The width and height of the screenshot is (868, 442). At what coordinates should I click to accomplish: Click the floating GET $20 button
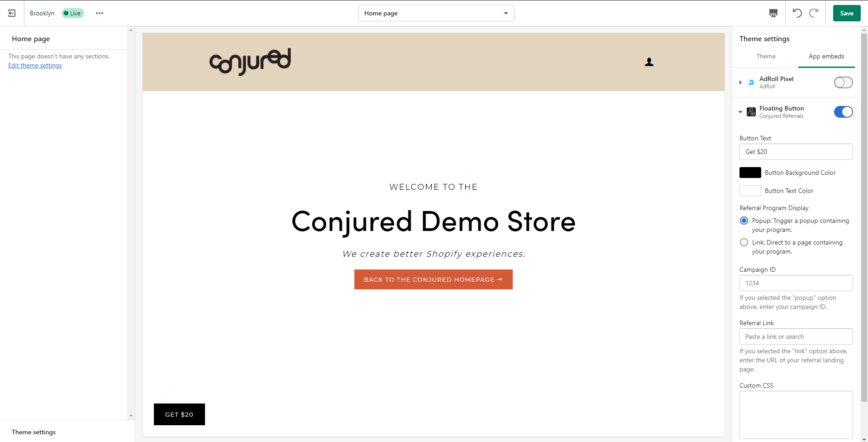tap(179, 414)
